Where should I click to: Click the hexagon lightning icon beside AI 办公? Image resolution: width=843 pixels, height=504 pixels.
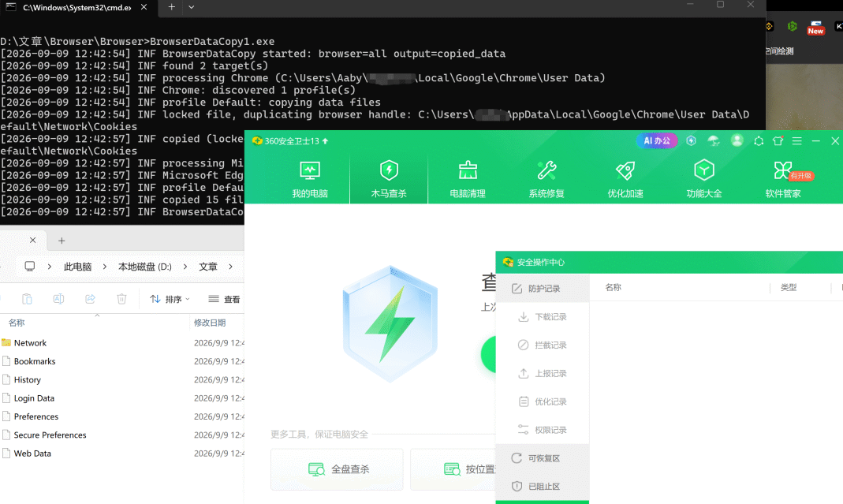(x=692, y=141)
